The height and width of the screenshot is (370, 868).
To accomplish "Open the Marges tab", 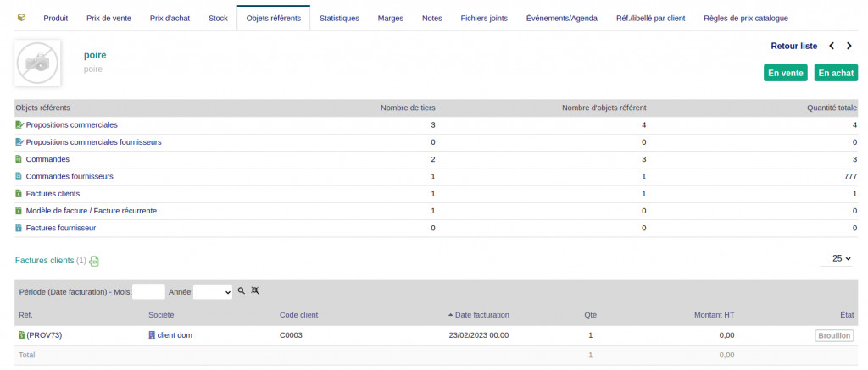I will click(391, 19).
